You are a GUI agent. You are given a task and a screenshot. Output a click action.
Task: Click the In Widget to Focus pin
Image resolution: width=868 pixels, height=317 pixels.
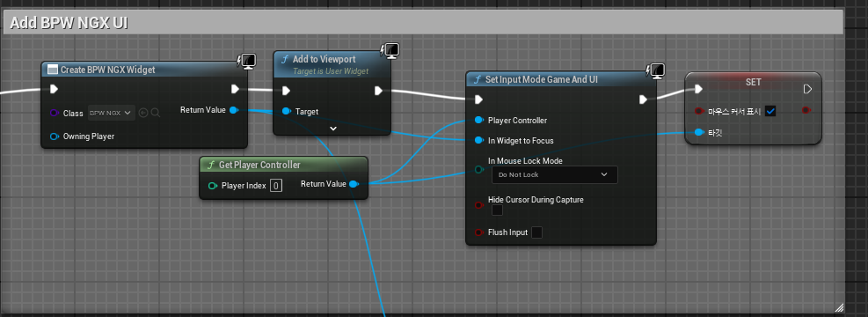(478, 140)
